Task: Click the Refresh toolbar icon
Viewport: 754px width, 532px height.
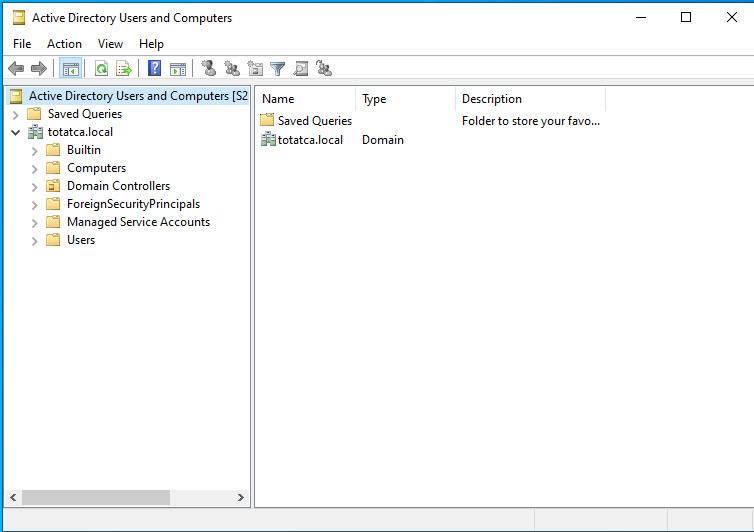Action: tap(101, 68)
